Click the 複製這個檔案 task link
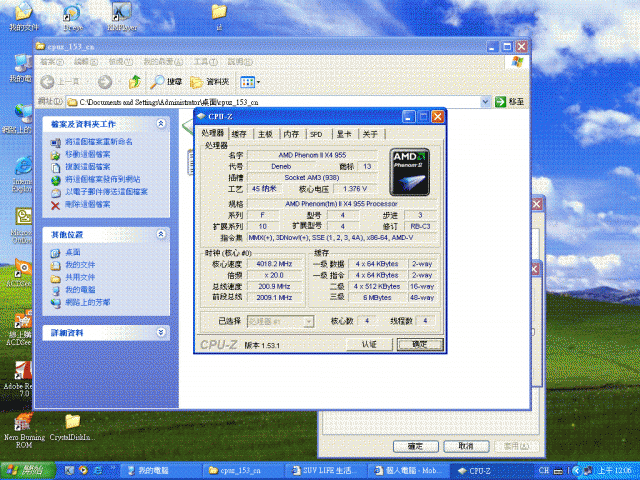The image size is (640, 480). pos(88,167)
